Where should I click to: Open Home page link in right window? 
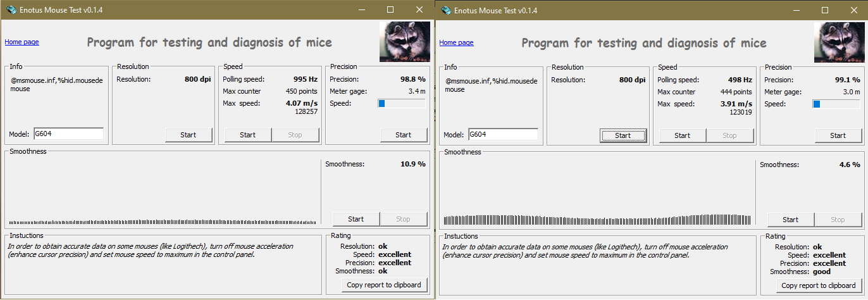click(x=456, y=42)
